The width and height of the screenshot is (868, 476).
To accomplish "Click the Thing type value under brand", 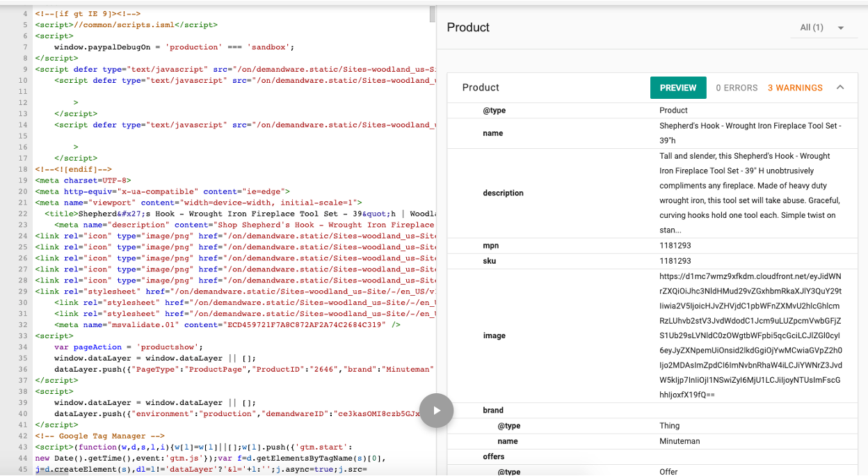I will click(x=670, y=426).
